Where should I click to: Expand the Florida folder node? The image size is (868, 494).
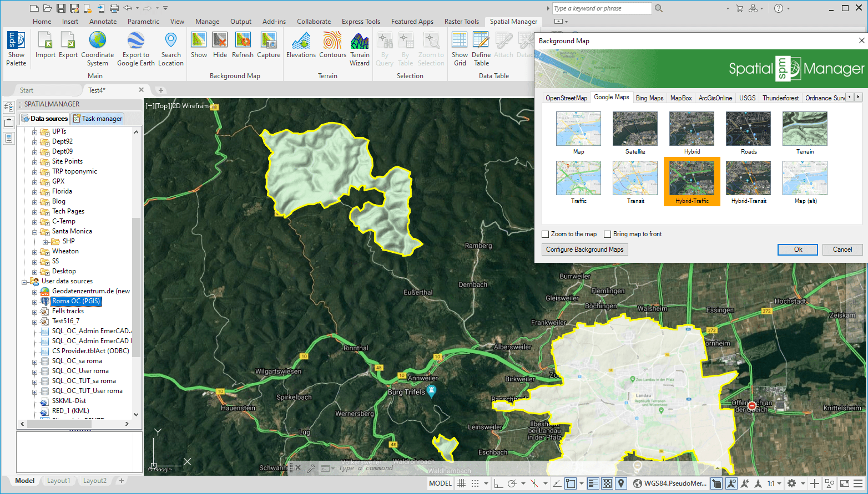coord(35,192)
